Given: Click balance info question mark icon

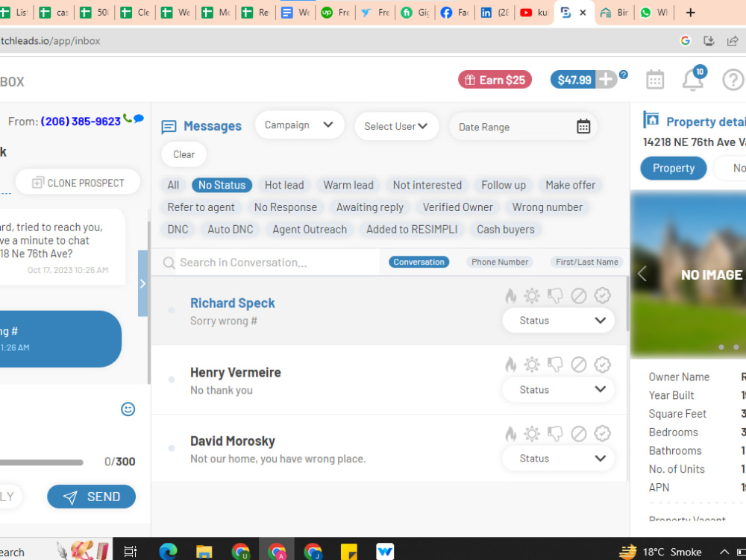Looking at the screenshot, I should coord(623,75).
